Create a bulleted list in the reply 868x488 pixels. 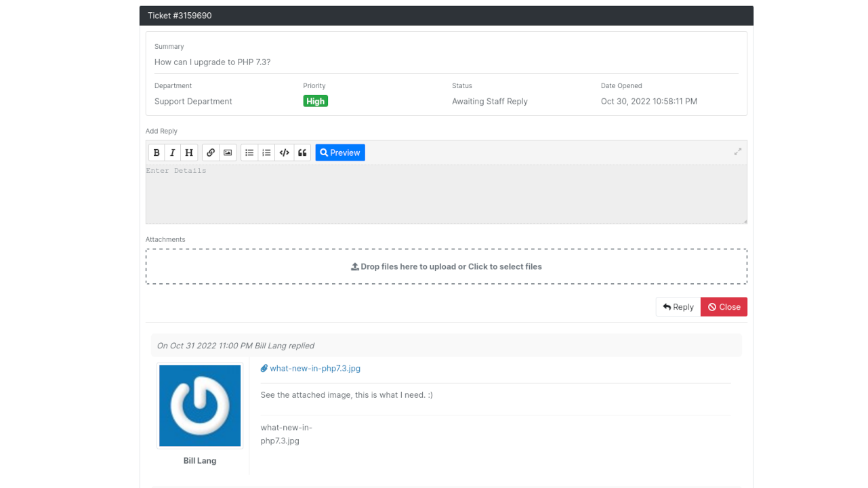pyautogui.click(x=249, y=152)
